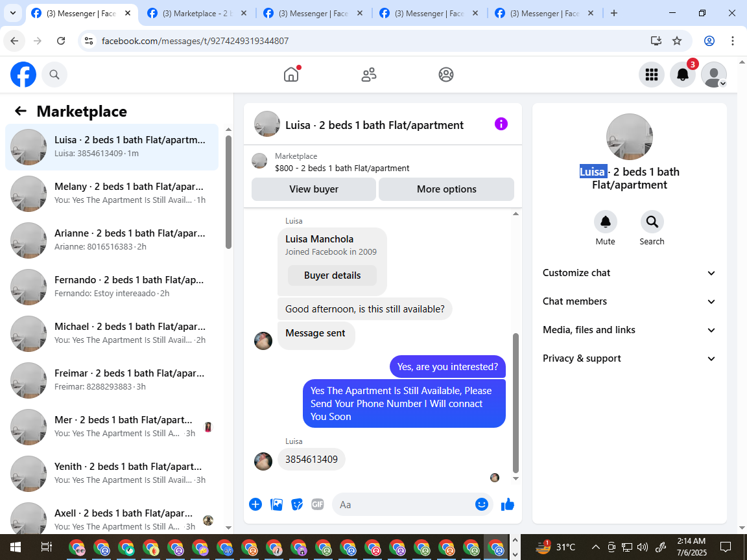Open Windows Start menu
The image size is (747, 560).
(x=15, y=547)
